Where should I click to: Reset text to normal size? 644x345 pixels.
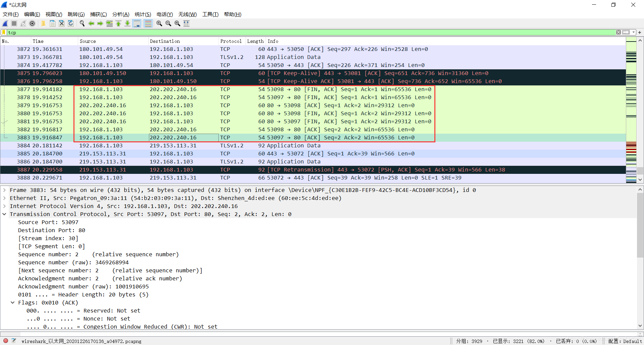click(x=177, y=23)
